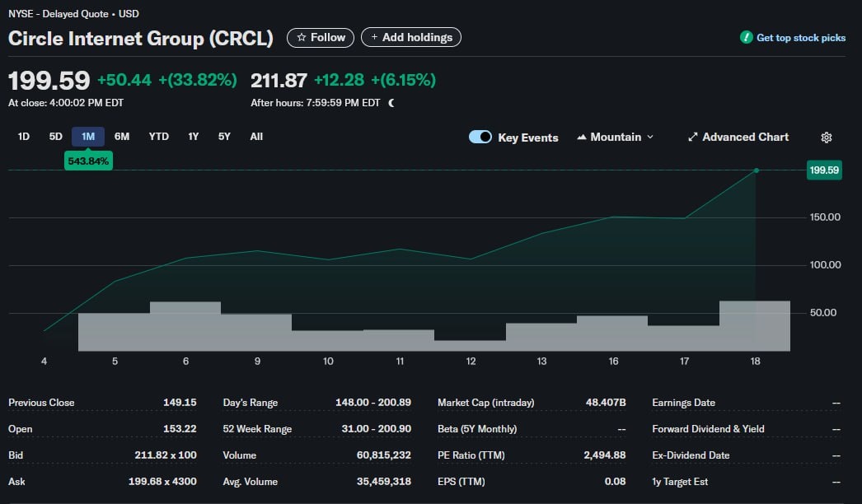Switch chart to 1Y range
862x504 pixels.
click(193, 137)
